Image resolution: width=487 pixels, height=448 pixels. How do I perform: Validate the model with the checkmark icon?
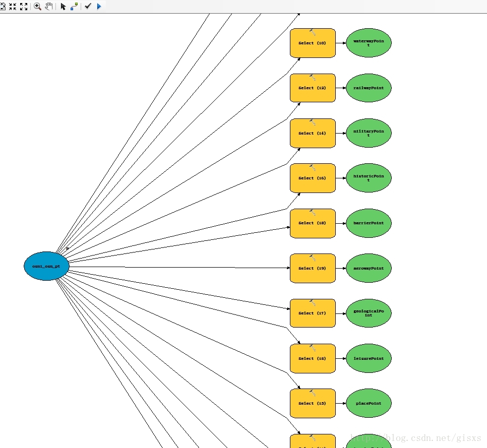coord(88,6)
